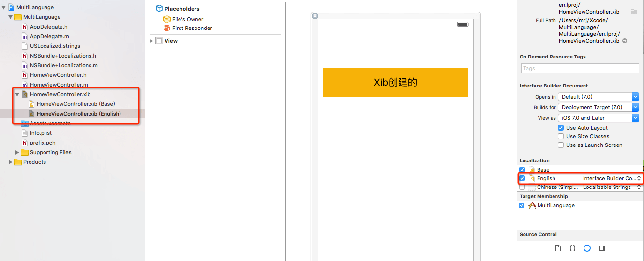Show the object library circle icon

587,248
